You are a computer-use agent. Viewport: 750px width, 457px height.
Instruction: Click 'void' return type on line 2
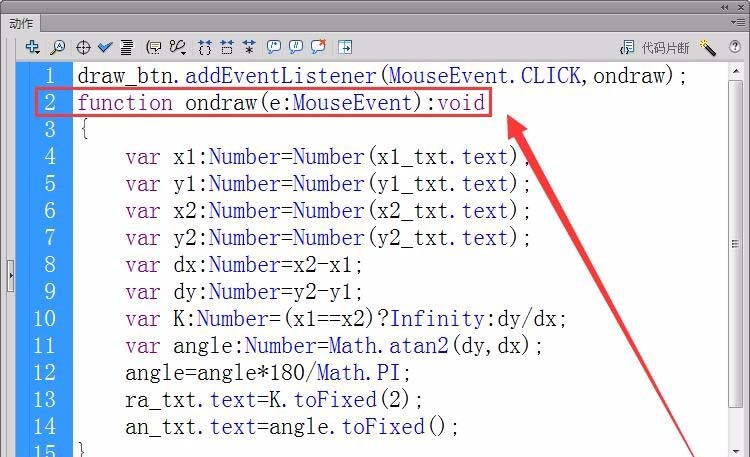pos(462,102)
